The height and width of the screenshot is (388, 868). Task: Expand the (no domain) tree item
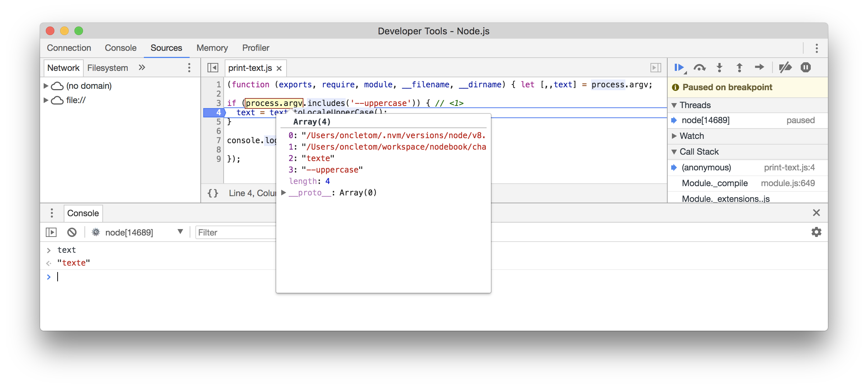coord(46,86)
